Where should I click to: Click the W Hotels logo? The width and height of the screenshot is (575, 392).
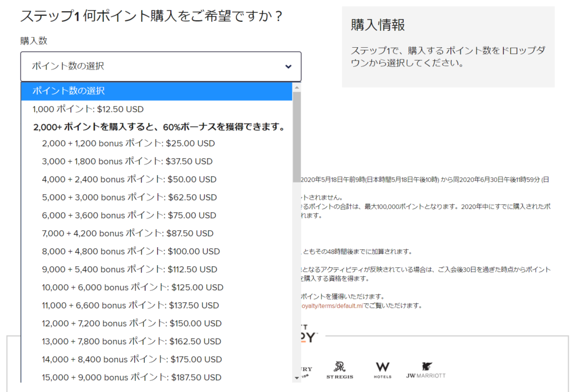(382, 370)
